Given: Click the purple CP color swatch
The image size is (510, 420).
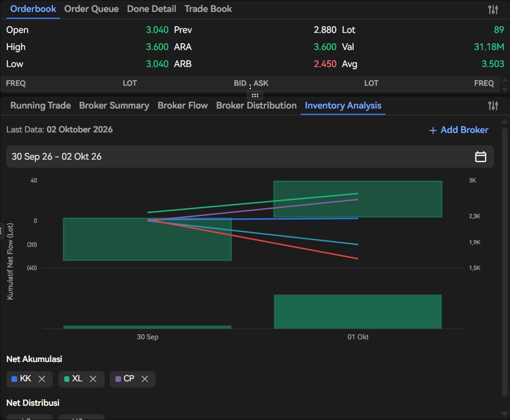Looking at the screenshot, I should [x=118, y=379].
